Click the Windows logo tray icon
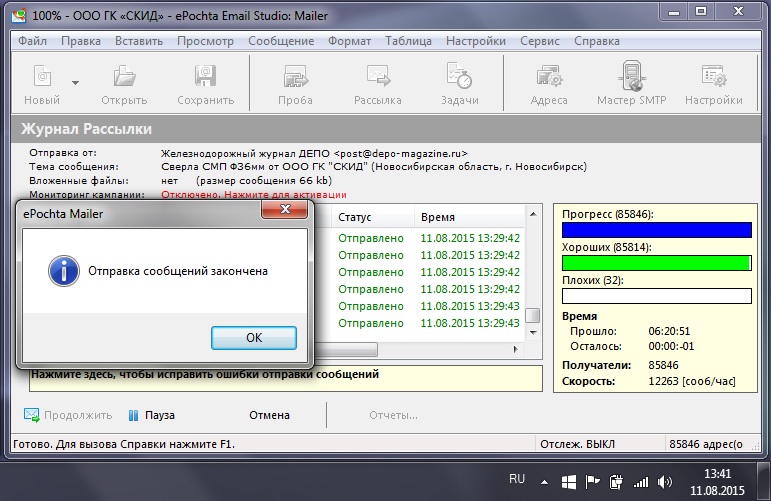Image resolution: width=771 pixels, height=501 pixels. tap(569, 482)
